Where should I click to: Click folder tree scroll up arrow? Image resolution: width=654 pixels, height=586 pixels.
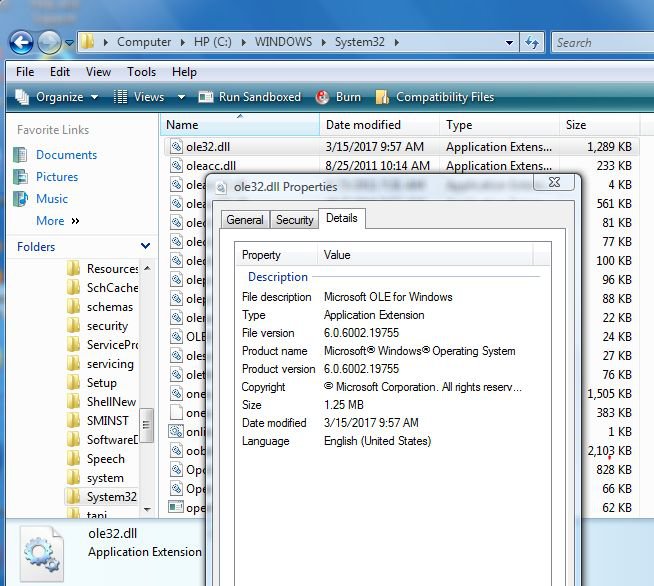(x=147, y=268)
